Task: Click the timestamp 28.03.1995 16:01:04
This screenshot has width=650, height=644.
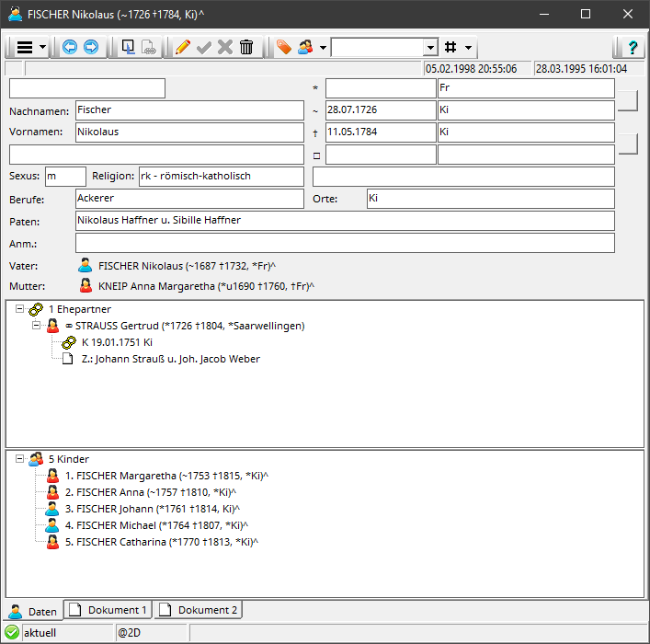Action: point(588,69)
